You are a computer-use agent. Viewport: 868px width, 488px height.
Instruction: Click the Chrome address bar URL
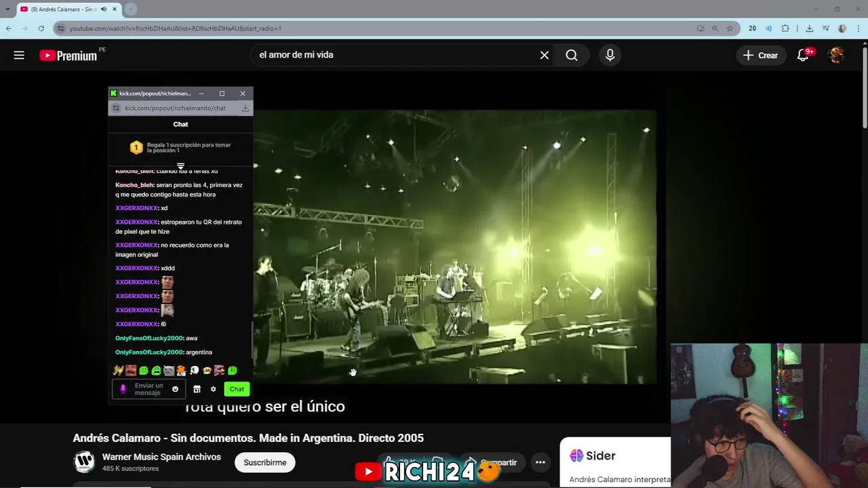tap(175, 28)
